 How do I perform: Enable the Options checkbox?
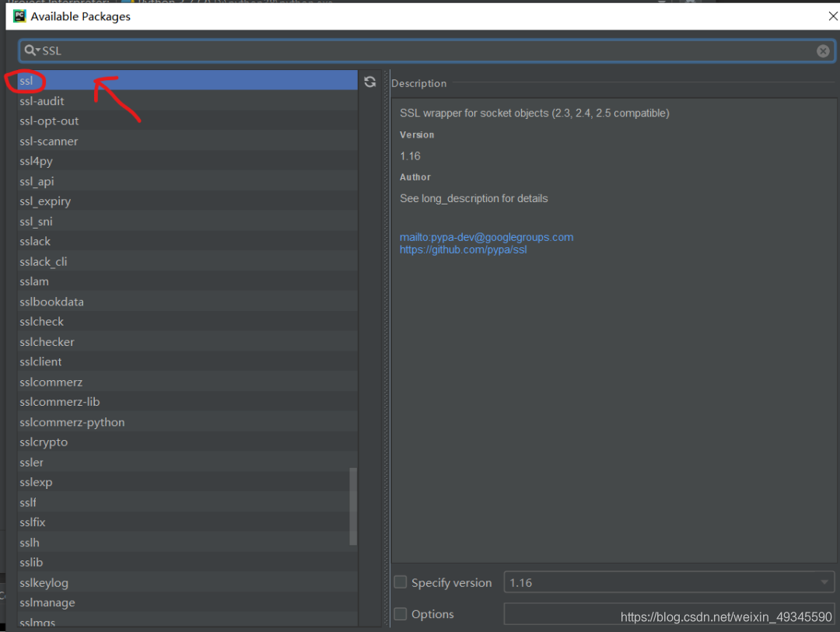tap(401, 614)
